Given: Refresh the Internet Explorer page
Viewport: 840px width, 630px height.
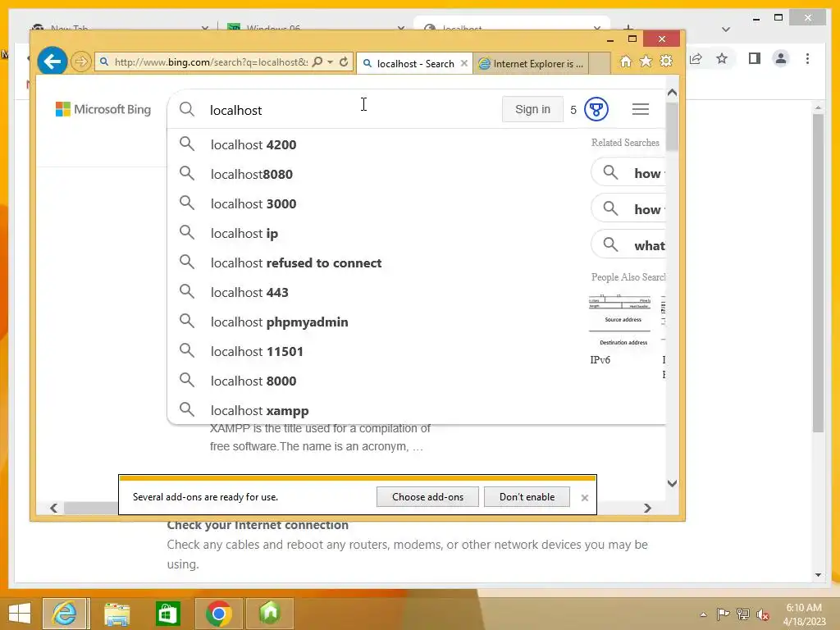Looking at the screenshot, I should pyautogui.click(x=344, y=62).
